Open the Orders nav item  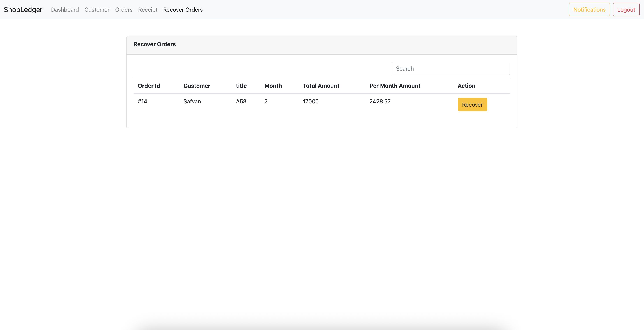coord(124,9)
